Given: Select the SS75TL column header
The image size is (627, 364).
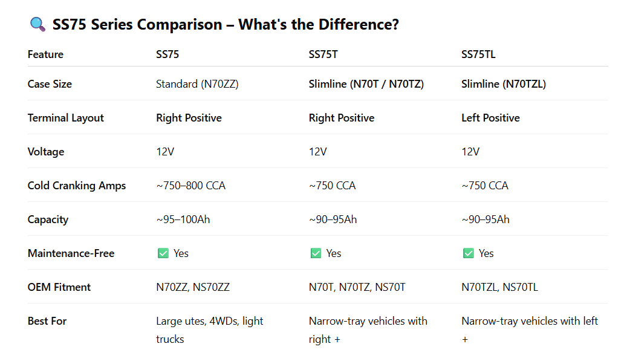Looking at the screenshot, I should click(478, 54).
